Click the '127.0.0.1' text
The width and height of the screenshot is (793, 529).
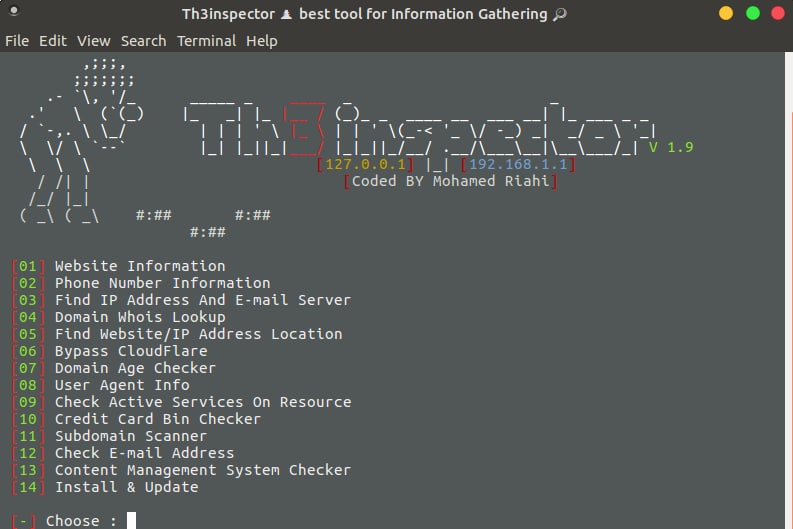365,164
